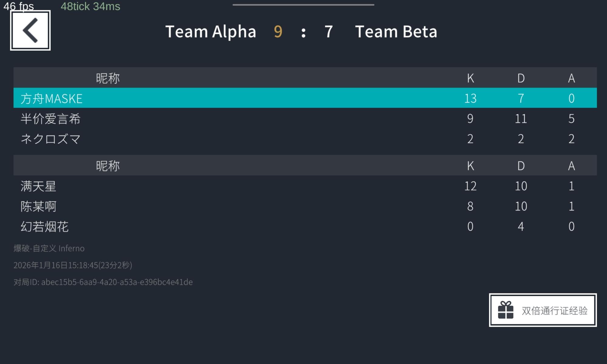This screenshot has width=607, height=364.
Task: Click the 爆破-自定义 Inferno map label
Action: pos(49,248)
